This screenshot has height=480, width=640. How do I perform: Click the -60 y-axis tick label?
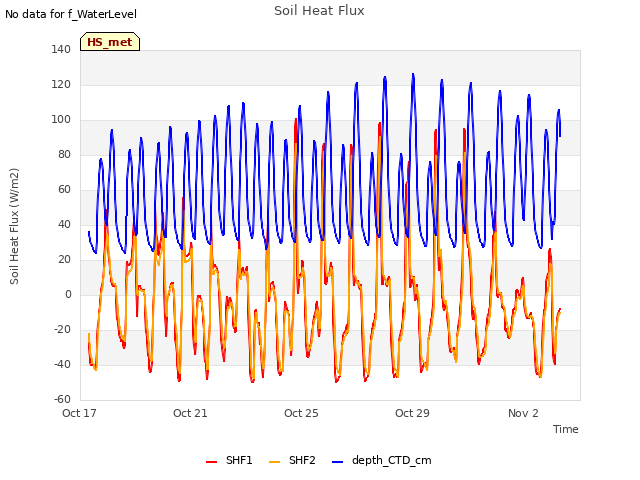(x=62, y=399)
